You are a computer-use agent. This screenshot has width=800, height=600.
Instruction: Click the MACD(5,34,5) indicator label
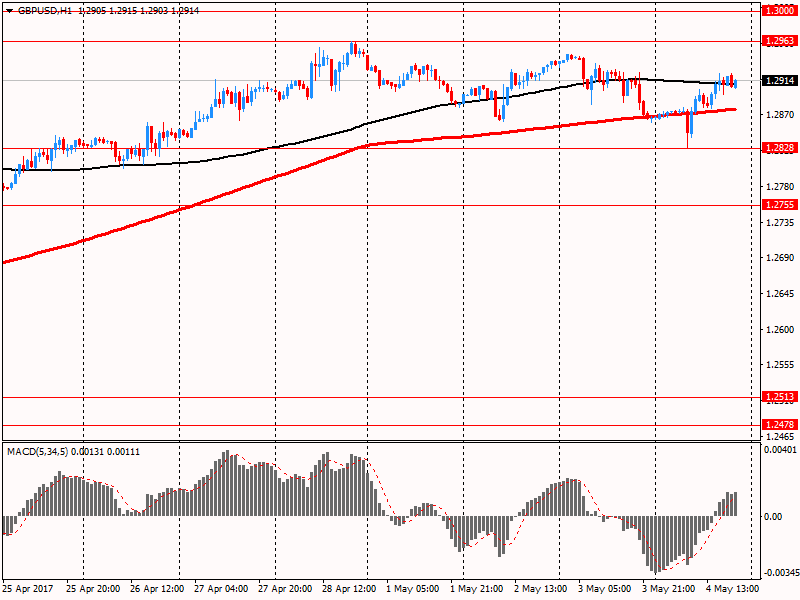point(38,452)
